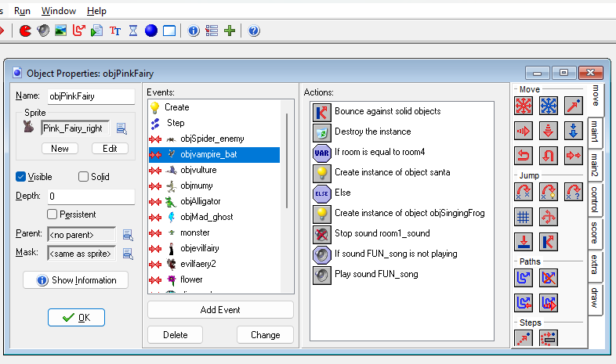
Task: Enable the Solid checkbox
Action: (x=84, y=177)
